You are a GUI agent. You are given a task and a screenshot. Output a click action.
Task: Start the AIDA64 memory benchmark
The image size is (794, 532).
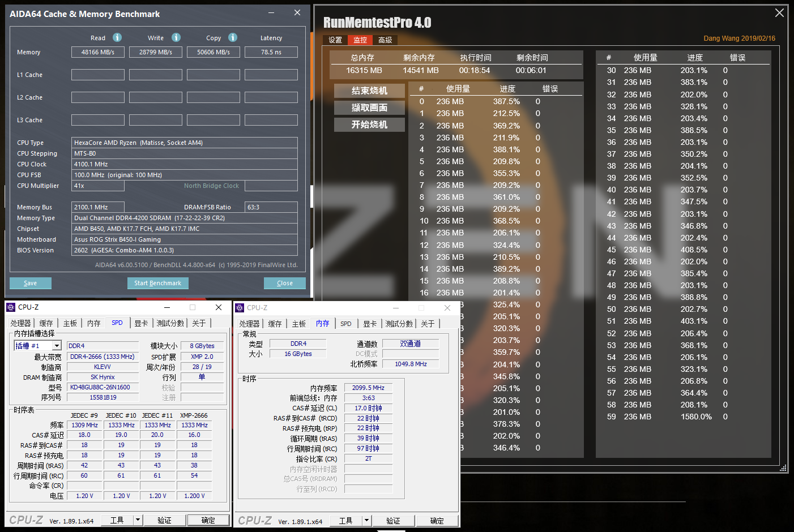pos(157,283)
